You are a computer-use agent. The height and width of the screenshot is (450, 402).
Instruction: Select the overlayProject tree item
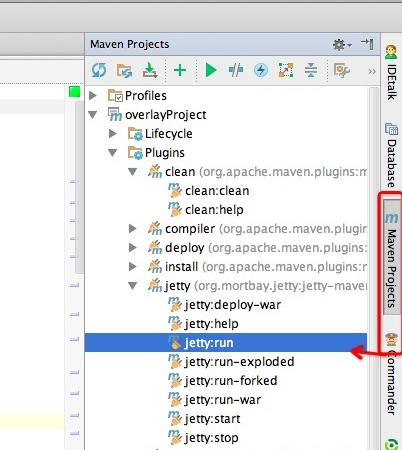(x=165, y=115)
